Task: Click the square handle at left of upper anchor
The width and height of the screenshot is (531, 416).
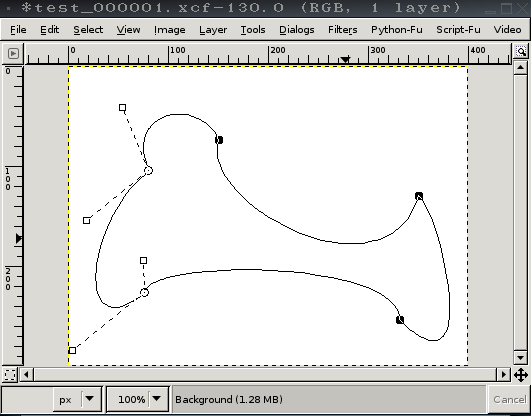Action: 86,221
